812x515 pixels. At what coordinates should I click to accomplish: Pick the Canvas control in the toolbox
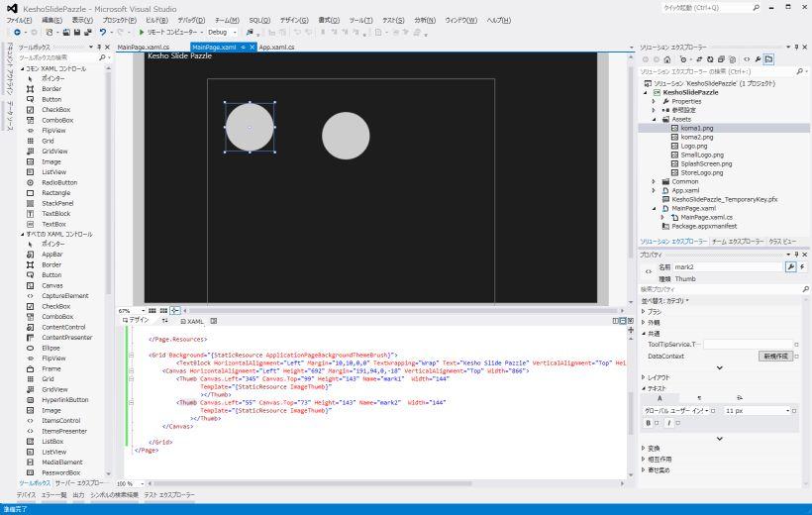pyautogui.click(x=51, y=285)
